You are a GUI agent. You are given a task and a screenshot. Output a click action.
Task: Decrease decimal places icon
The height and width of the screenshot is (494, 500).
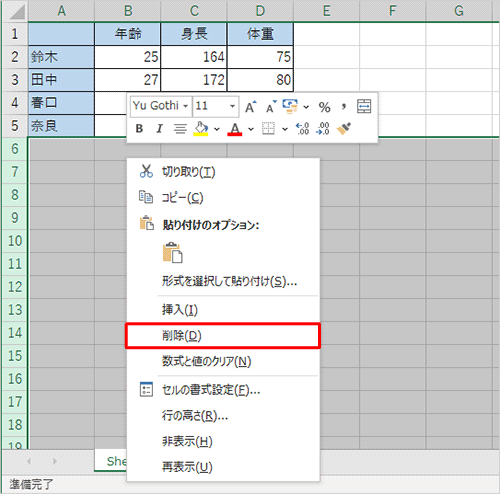pyautogui.click(x=323, y=129)
